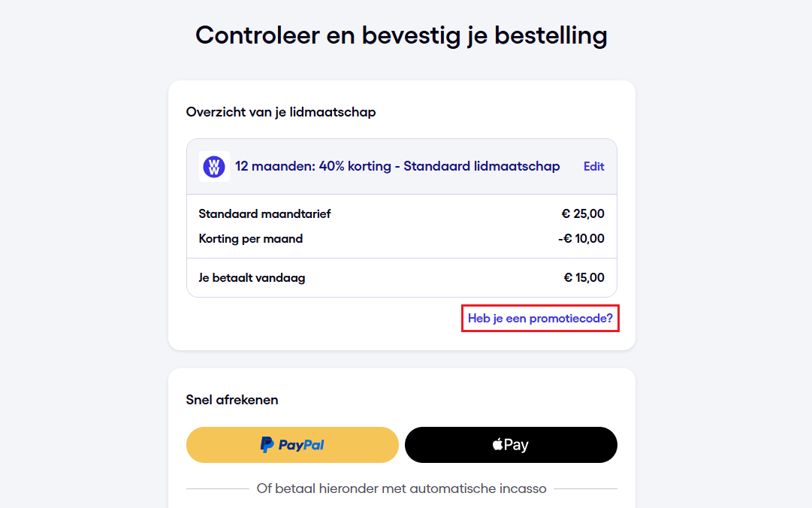Select the blue PayPal 'P' emblem
Screen dimensions: 812x508
tap(267, 444)
